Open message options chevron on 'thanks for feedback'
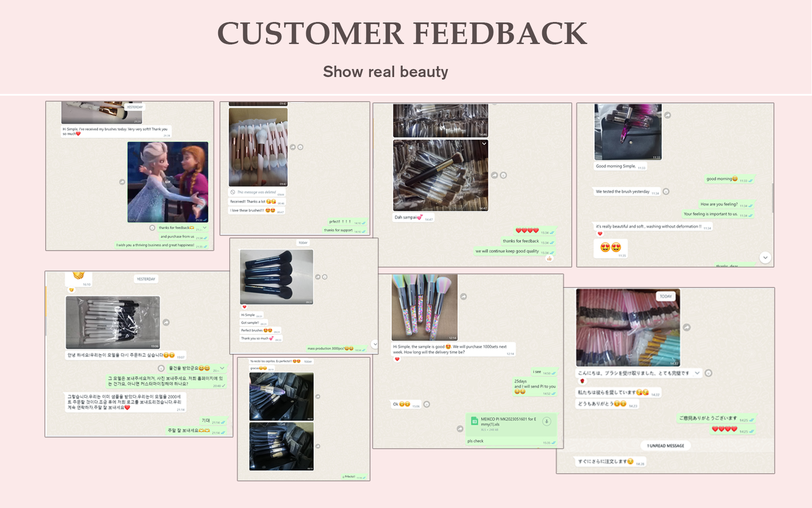Screen dimensions: 812x508 pyautogui.click(x=205, y=228)
